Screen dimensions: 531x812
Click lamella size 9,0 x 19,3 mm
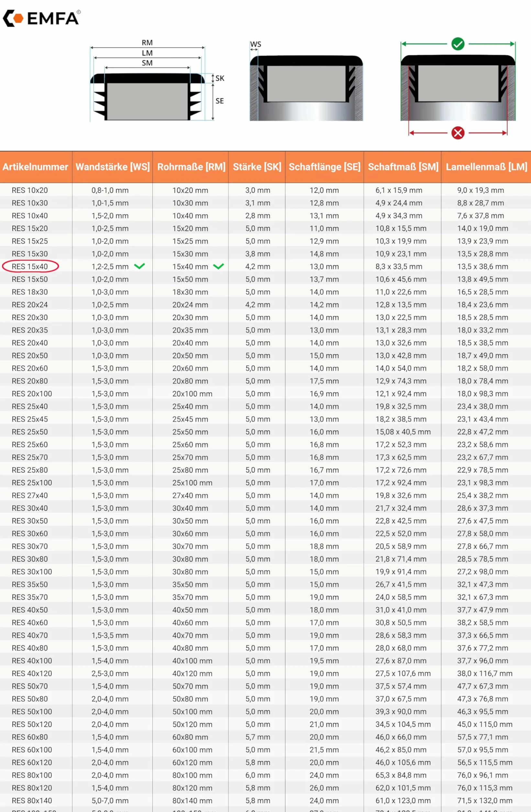[x=481, y=190]
